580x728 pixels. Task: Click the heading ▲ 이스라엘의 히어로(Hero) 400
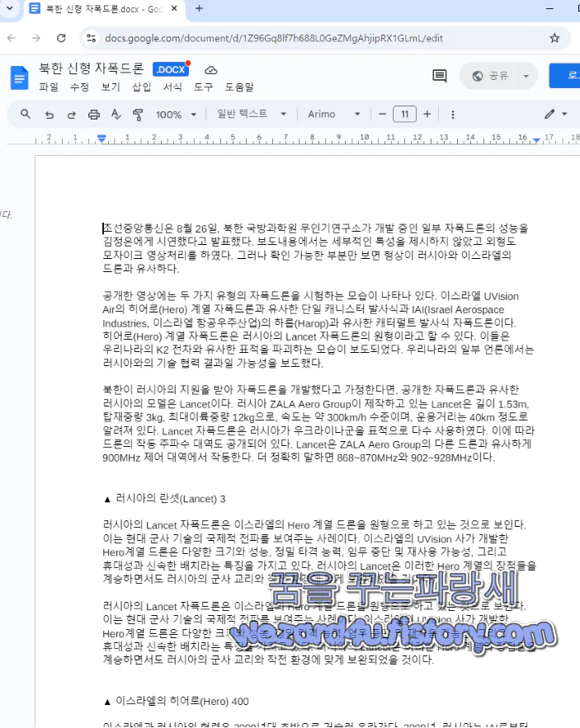tap(177, 701)
